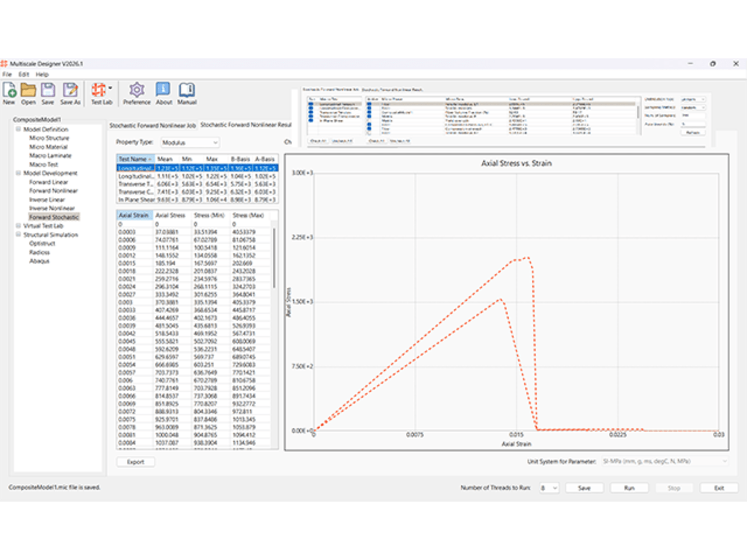
Task: Click the Save As toolbar icon
Action: pos(70,90)
